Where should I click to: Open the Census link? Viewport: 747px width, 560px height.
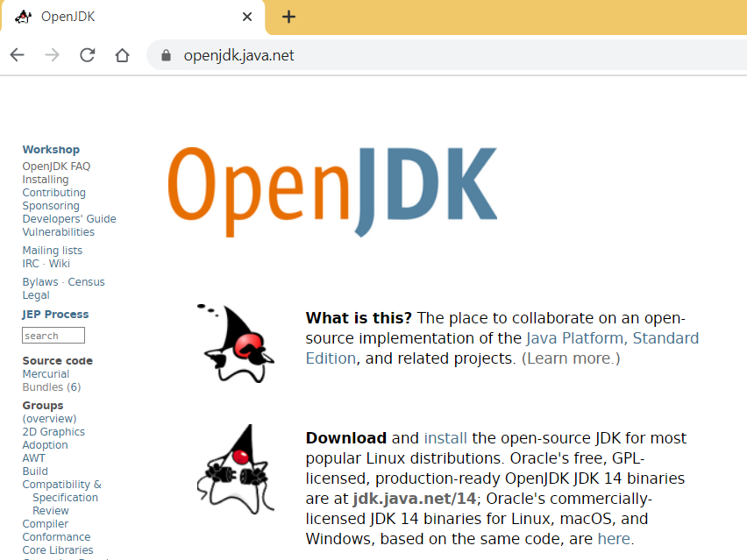pyautogui.click(x=86, y=282)
